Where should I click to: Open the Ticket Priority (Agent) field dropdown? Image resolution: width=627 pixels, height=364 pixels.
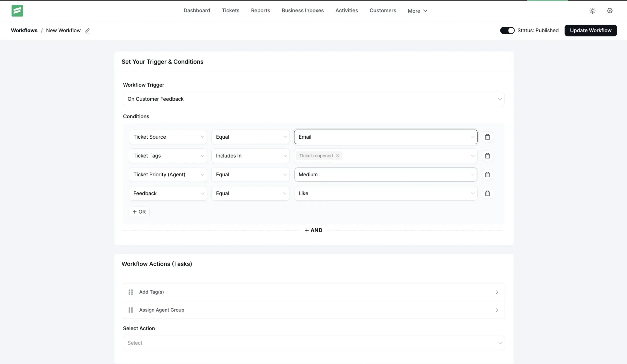click(168, 175)
